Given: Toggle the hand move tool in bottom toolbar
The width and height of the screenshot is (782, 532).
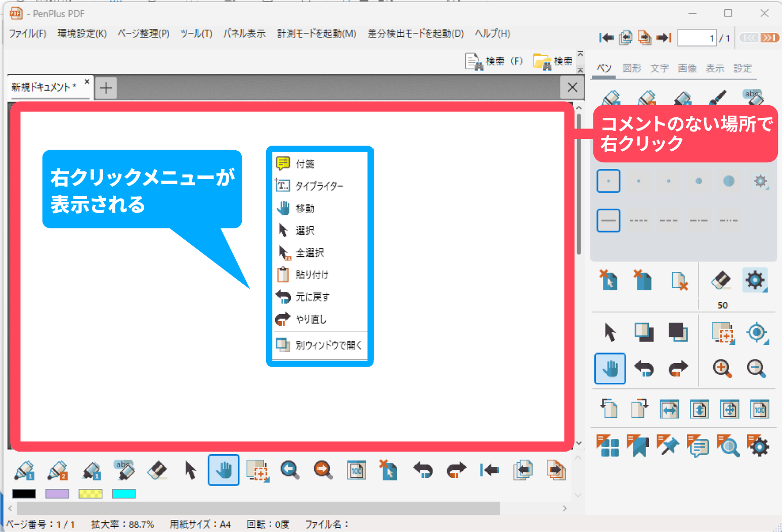Looking at the screenshot, I should point(224,470).
